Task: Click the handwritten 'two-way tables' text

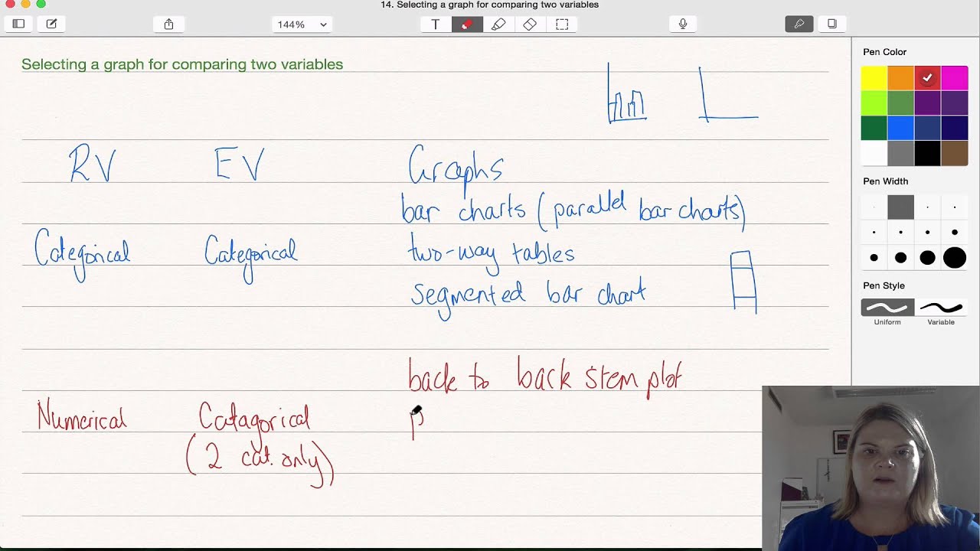Action: pyautogui.click(x=491, y=253)
